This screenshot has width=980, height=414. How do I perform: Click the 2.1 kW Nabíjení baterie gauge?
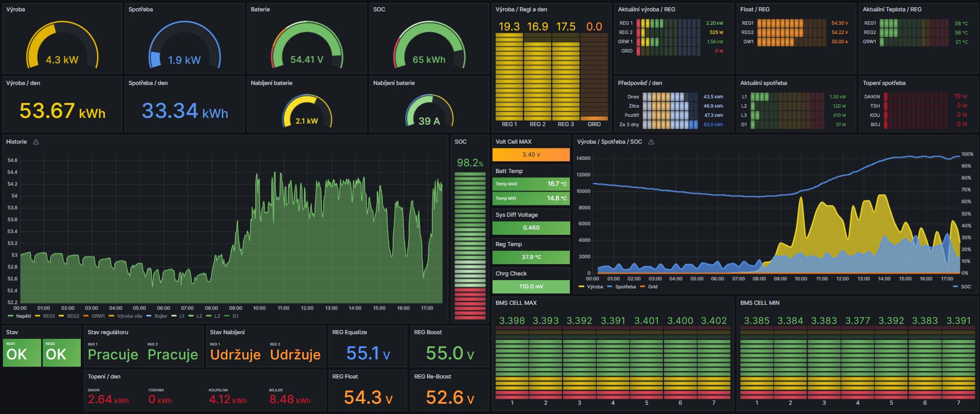click(x=307, y=111)
